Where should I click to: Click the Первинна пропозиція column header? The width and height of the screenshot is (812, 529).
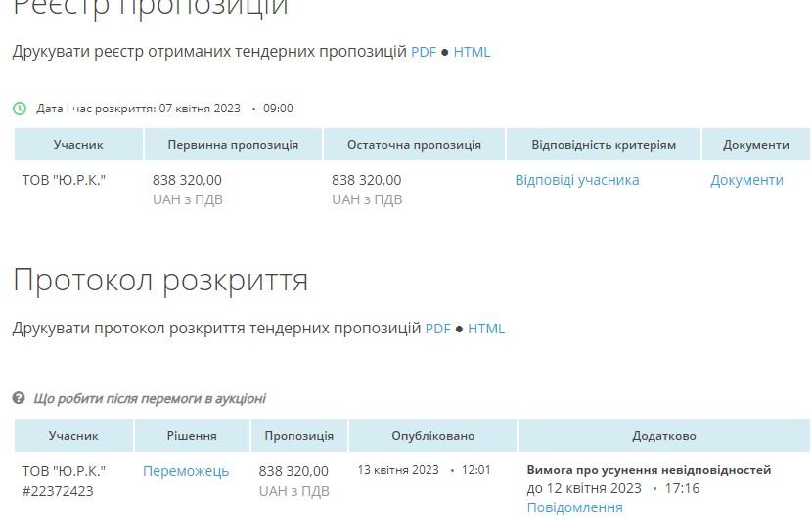[x=233, y=145]
